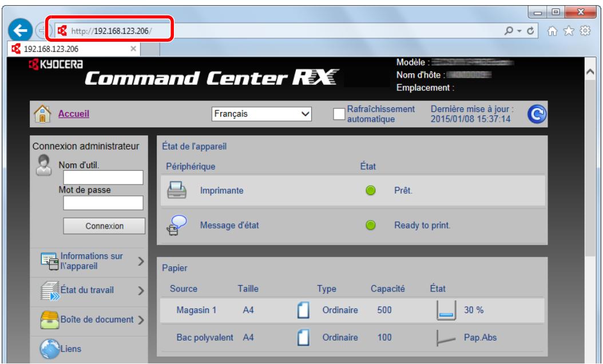
Task: Click the Message d'état label
Action: tap(229, 225)
